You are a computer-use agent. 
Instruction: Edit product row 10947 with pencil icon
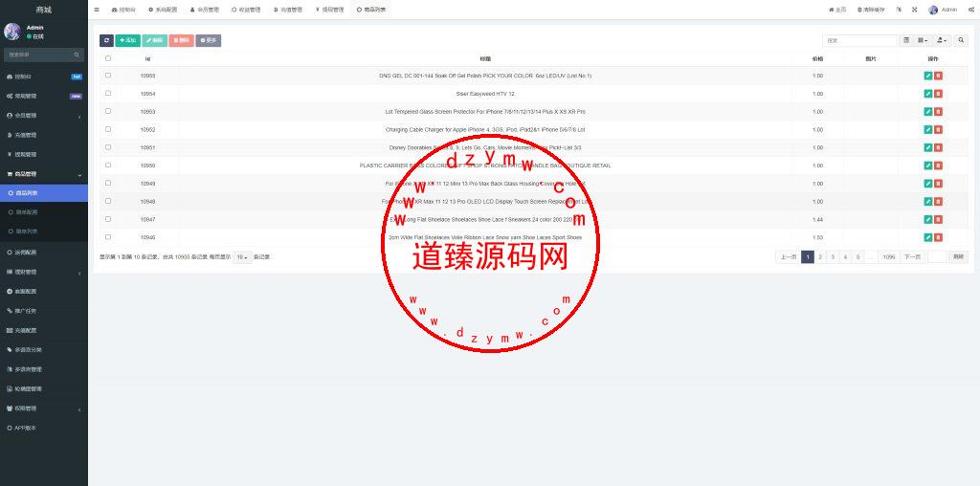[928, 219]
